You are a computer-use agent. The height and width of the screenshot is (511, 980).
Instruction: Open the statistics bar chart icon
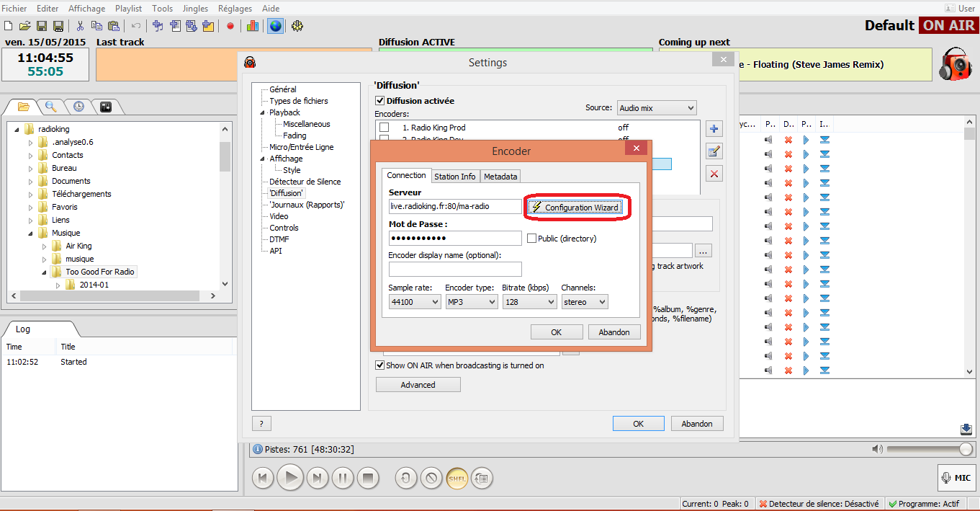(x=252, y=26)
